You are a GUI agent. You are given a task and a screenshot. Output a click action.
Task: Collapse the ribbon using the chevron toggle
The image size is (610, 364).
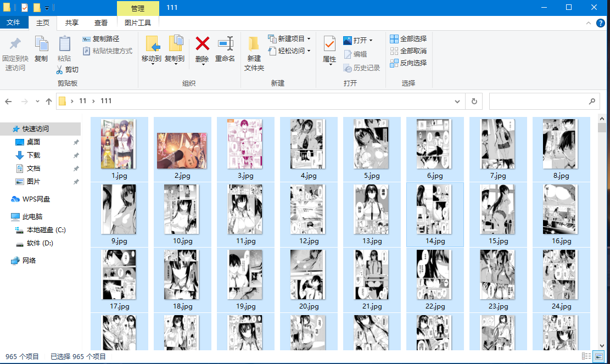click(588, 23)
